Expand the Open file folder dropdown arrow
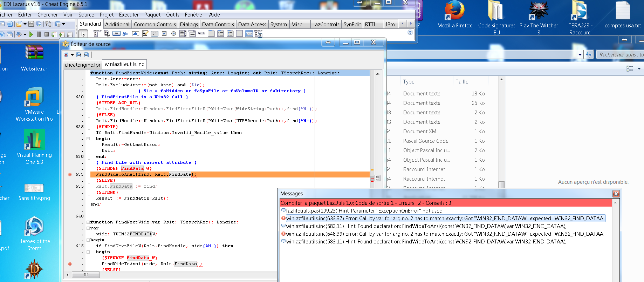644x282 pixels. (x=25, y=24)
